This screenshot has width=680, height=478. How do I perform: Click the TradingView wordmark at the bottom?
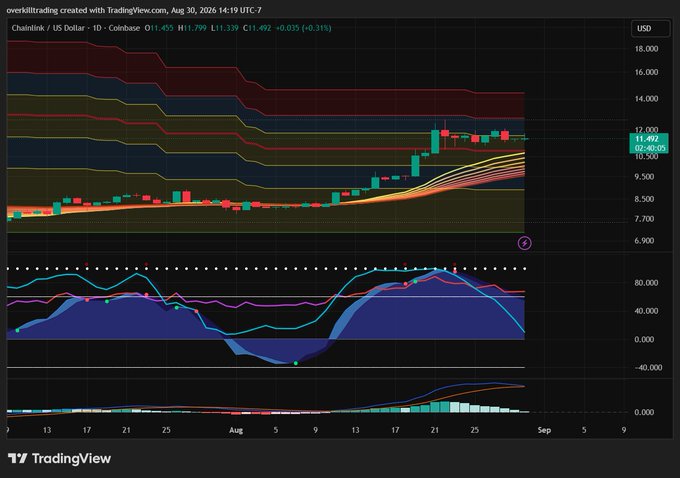72,458
